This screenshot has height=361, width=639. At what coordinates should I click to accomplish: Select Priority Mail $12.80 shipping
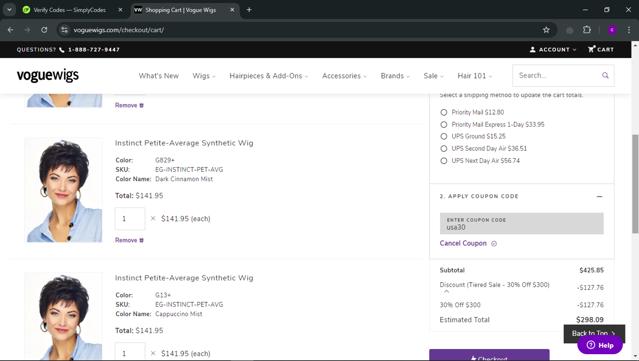pos(444,112)
